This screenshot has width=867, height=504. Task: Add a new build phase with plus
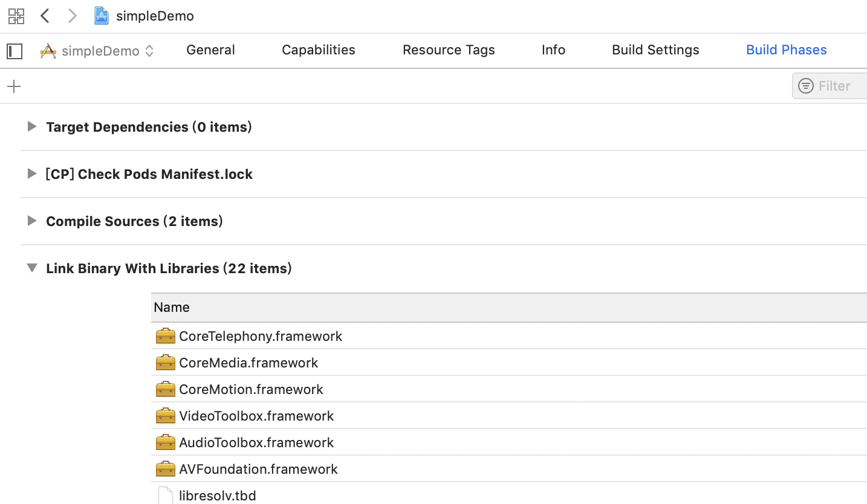(14, 86)
